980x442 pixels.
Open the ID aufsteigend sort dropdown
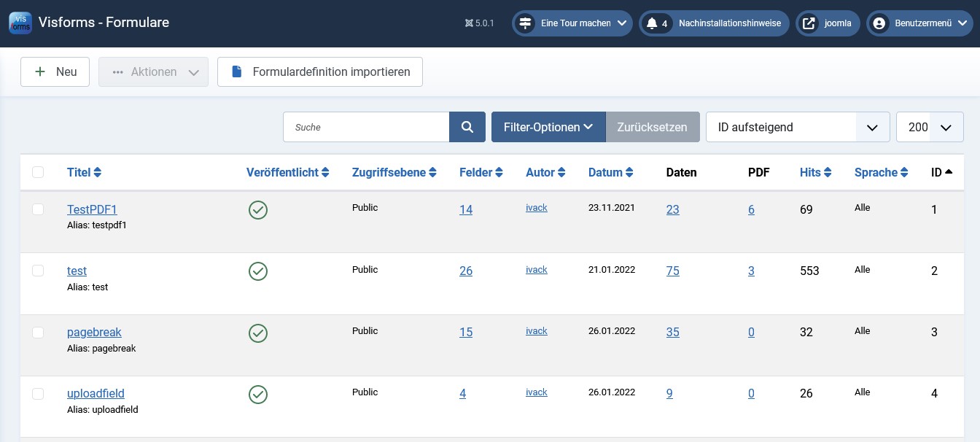click(797, 127)
